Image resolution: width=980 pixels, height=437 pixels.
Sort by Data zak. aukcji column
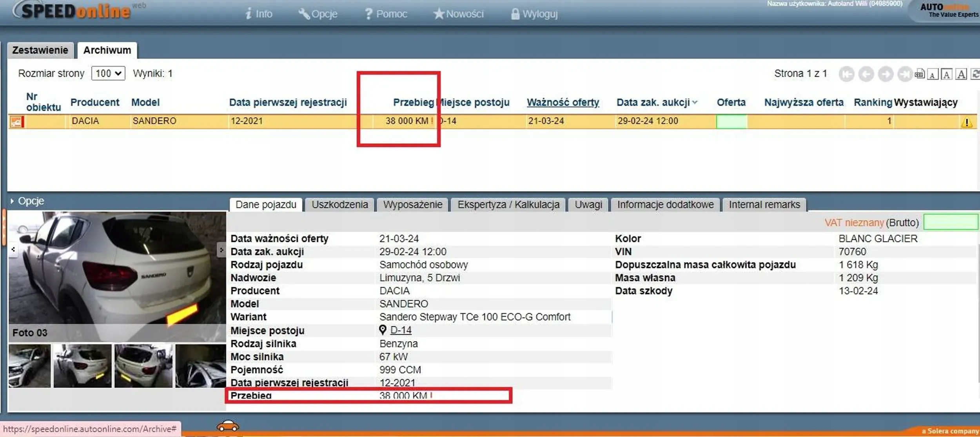pyautogui.click(x=653, y=102)
